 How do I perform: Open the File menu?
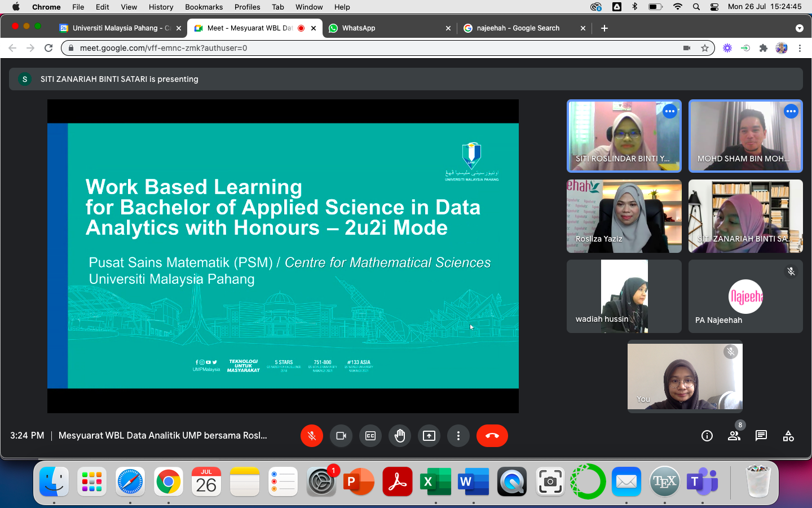pos(78,7)
